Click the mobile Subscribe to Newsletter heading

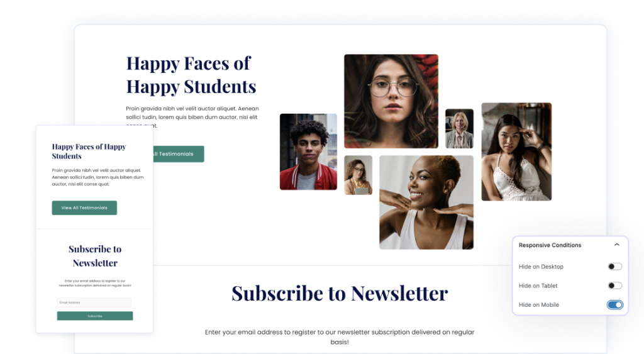point(95,256)
